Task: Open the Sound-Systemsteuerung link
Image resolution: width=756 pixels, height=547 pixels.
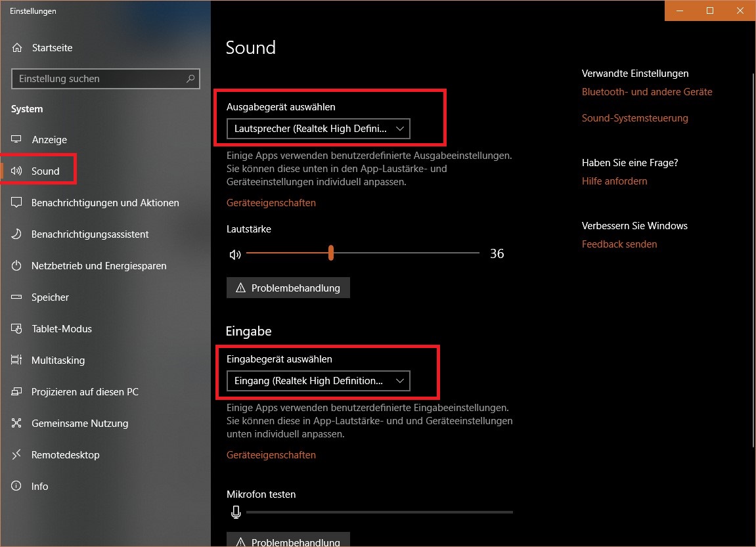Action: (x=634, y=118)
